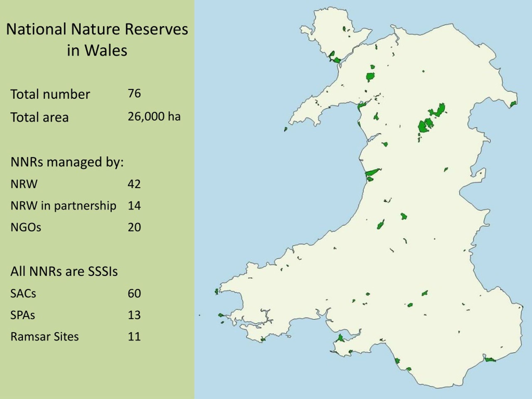The width and height of the screenshot is (532, 399).
Task: Click the value 11
Action: click(x=134, y=337)
